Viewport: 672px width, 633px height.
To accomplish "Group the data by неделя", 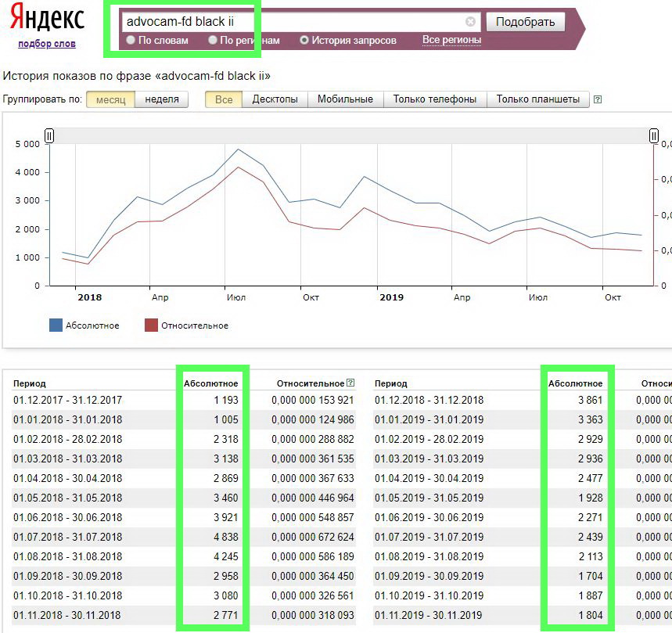I will coord(162,99).
